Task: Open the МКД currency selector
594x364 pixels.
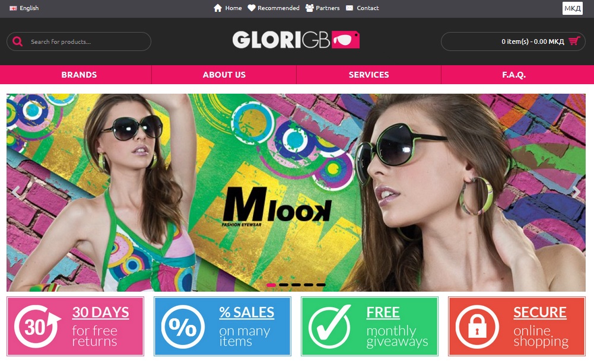Action: coord(573,8)
